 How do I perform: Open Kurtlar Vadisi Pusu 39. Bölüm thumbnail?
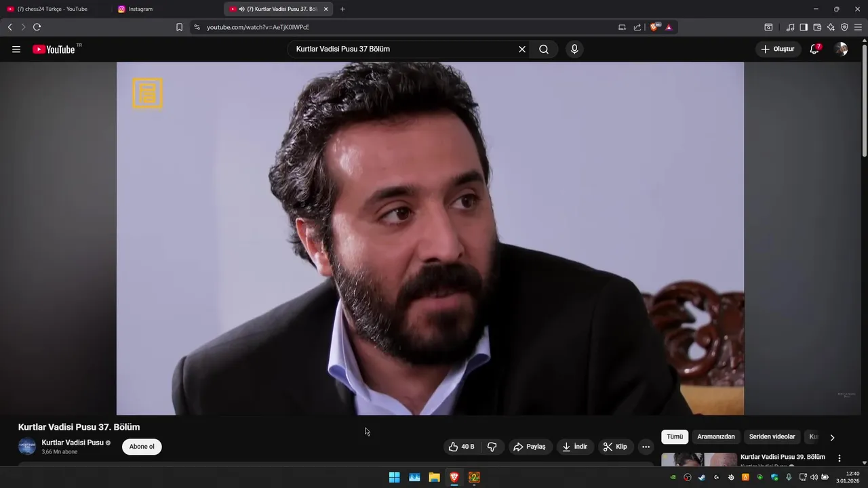tap(699, 460)
